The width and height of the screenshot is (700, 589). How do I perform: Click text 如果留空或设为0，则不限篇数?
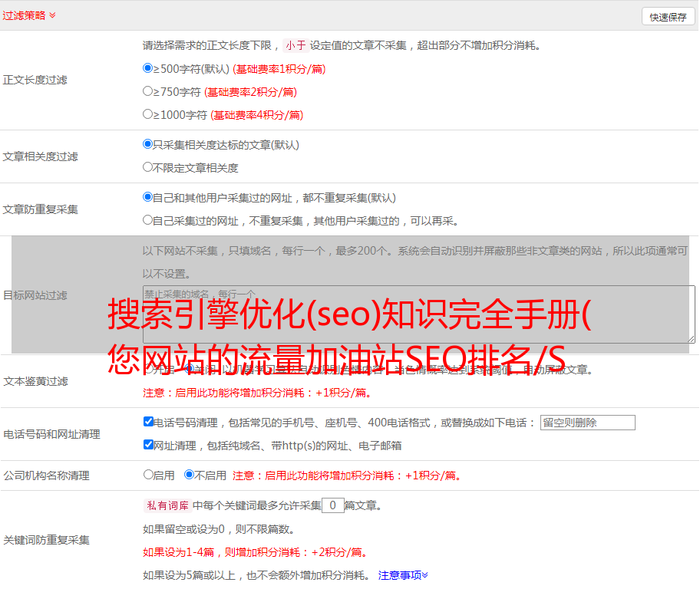click(x=219, y=529)
